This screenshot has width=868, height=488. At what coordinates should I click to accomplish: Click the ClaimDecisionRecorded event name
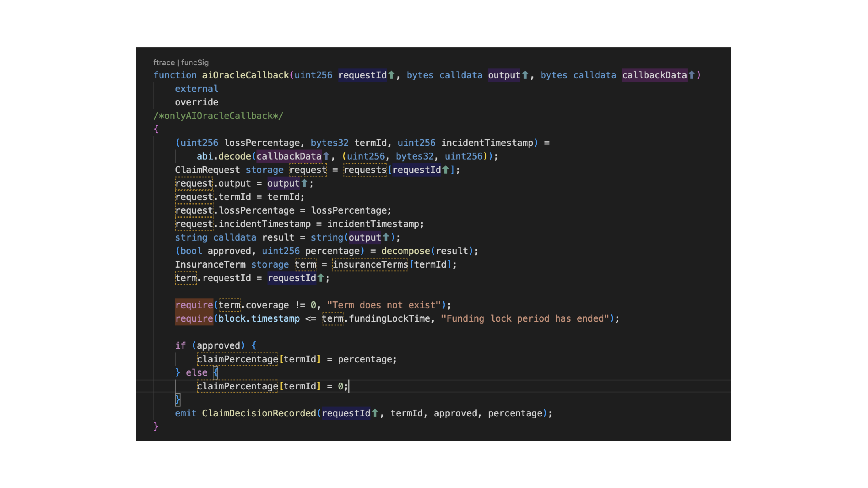pyautogui.click(x=259, y=413)
